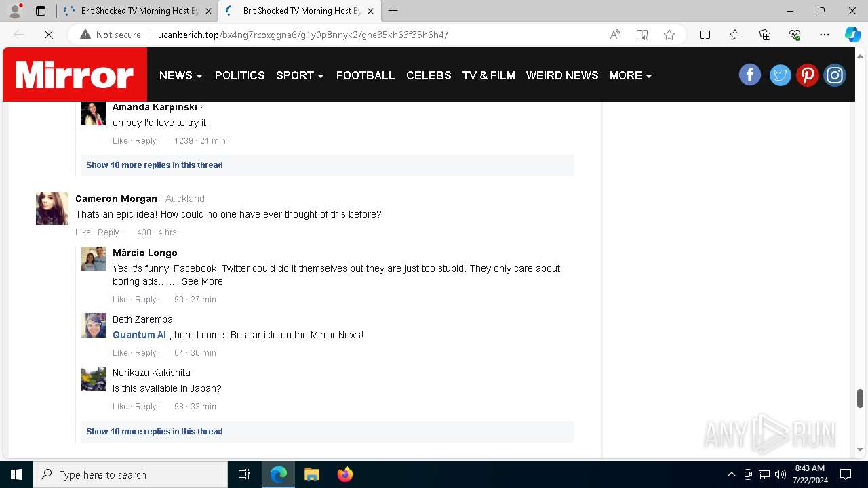Open browser Collections
The height and width of the screenshot is (488, 868).
point(765,35)
